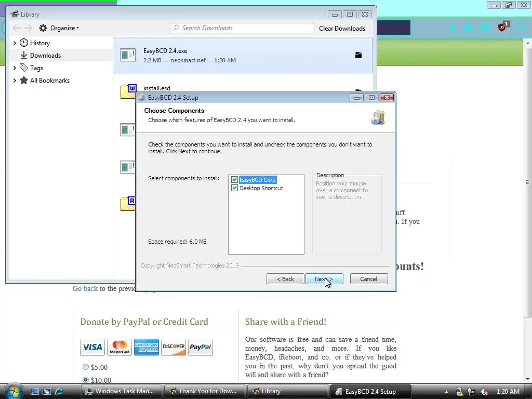This screenshot has height=399, width=532.
Task: Click the 'Choose Components' heading
Action: pos(174,111)
